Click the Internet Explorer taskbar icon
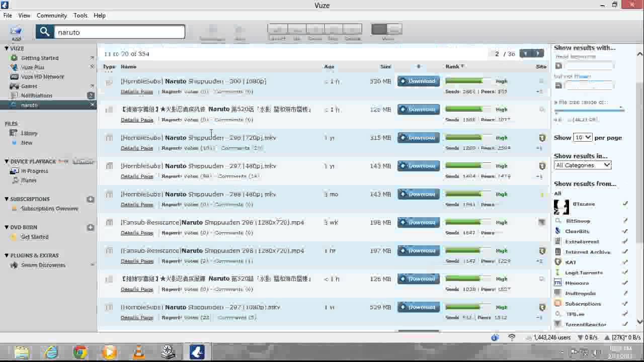 click(x=51, y=352)
